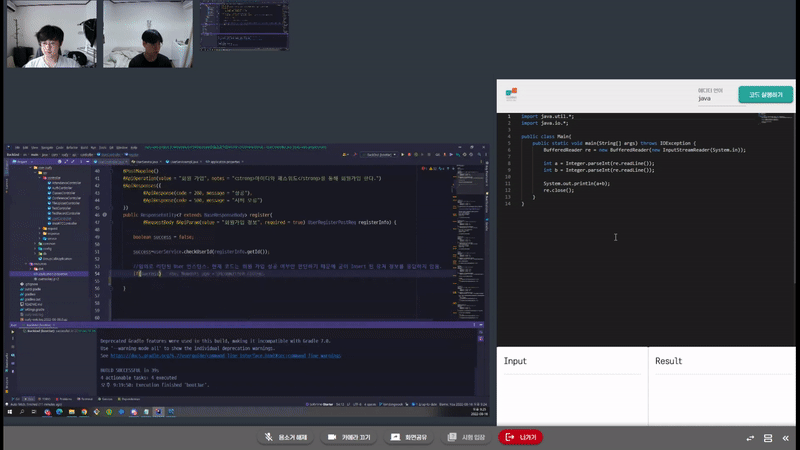Expand the service folder in project tree
800x450 pixels.
click(x=40, y=238)
